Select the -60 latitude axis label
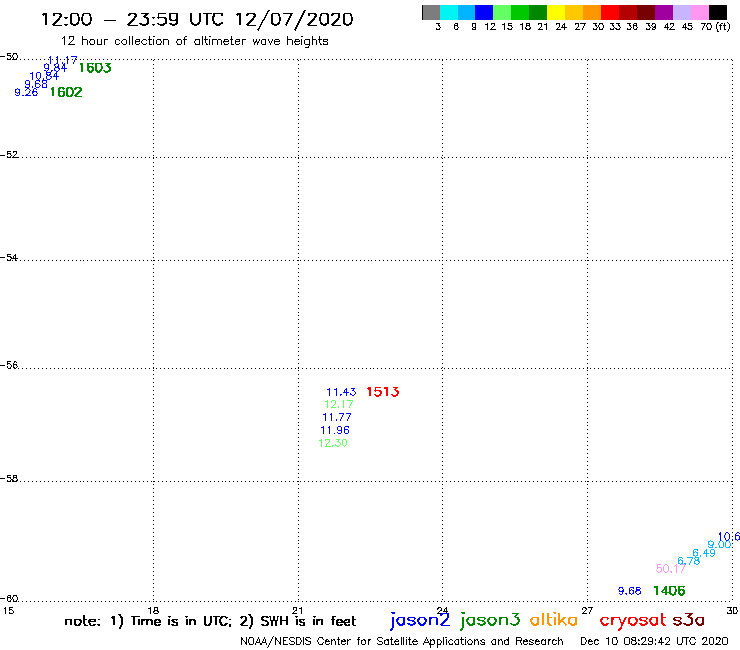 9,599
